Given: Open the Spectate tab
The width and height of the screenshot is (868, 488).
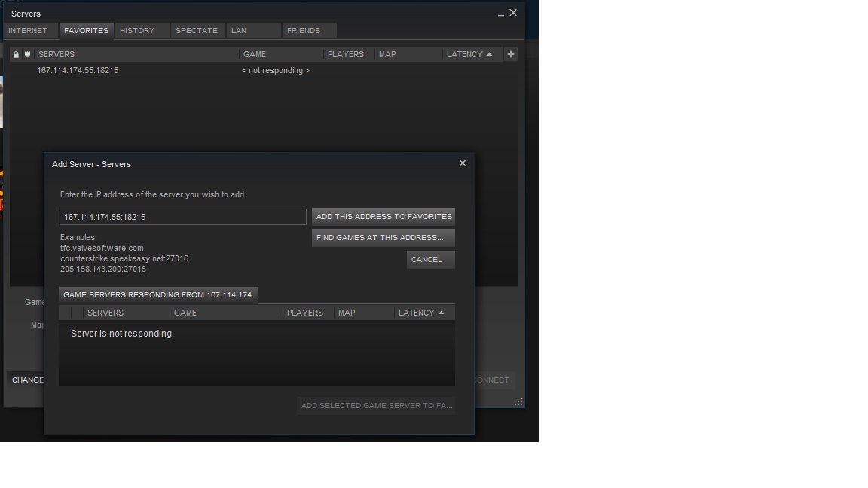Looking at the screenshot, I should [x=197, y=30].
